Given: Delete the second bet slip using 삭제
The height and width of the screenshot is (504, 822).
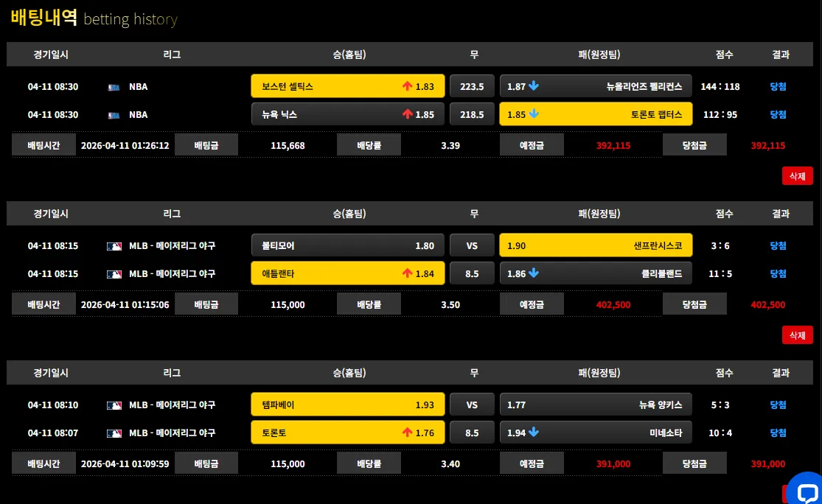Looking at the screenshot, I should 798,335.
